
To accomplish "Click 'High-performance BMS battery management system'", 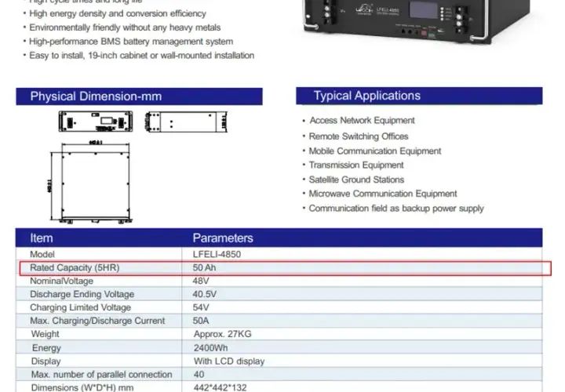I will (131, 42).
